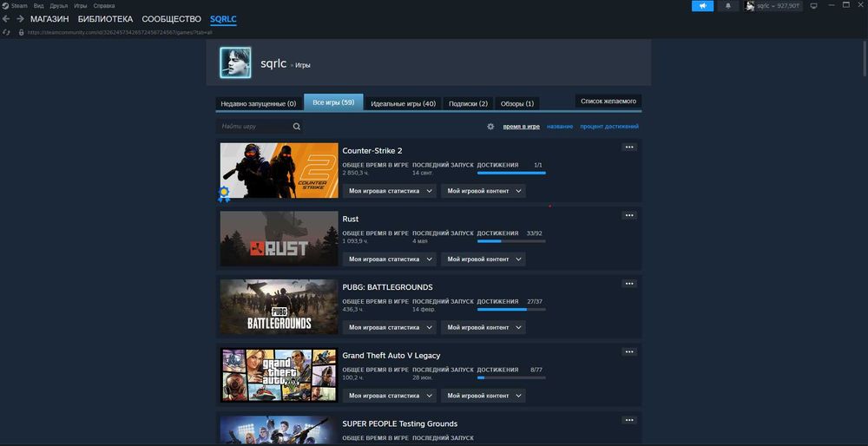Screen dimensions: 868x446
Task: Open SUPER PEOPLE Testing Grounds title
Action: tap(399, 423)
